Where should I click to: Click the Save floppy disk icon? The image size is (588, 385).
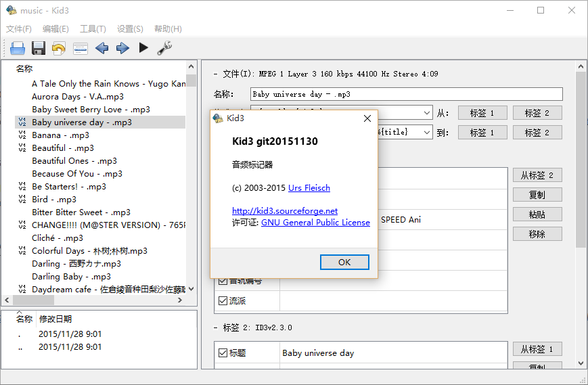pos(39,48)
